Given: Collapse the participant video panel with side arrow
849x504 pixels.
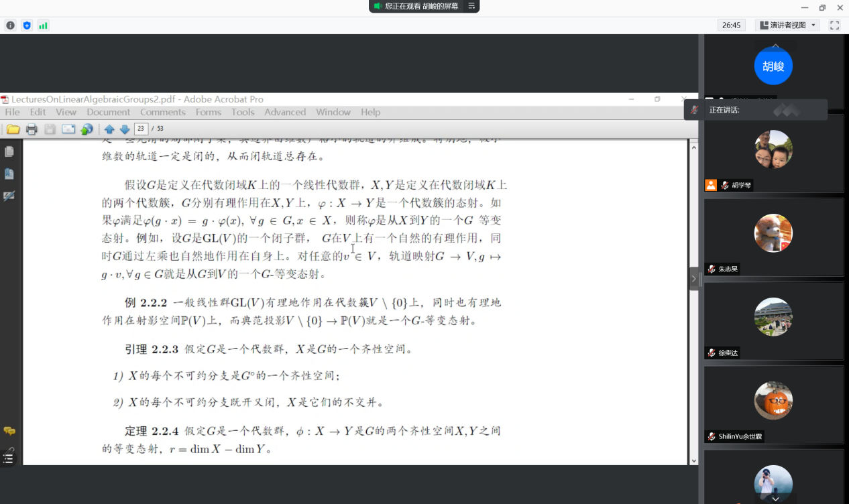Looking at the screenshot, I should tap(693, 279).
